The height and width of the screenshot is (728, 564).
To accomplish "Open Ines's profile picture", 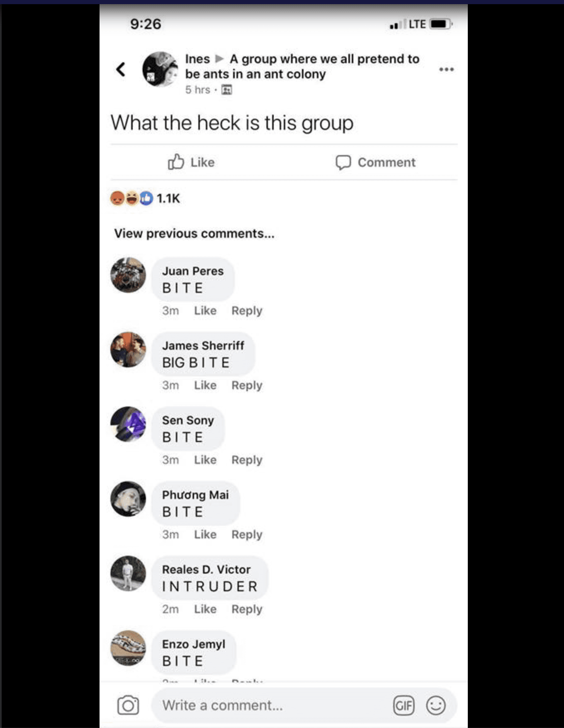I will pyautogui.click(x=160, y=69).
